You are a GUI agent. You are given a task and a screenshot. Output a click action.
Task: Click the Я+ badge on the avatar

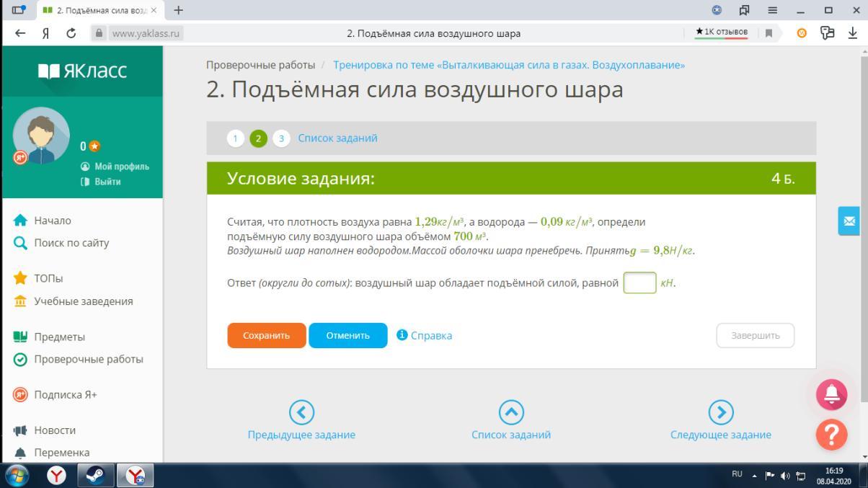click(x=20, y=158)
